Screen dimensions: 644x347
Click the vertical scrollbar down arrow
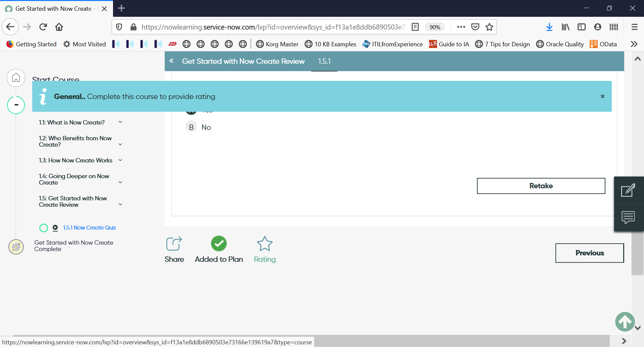point(638,328)
